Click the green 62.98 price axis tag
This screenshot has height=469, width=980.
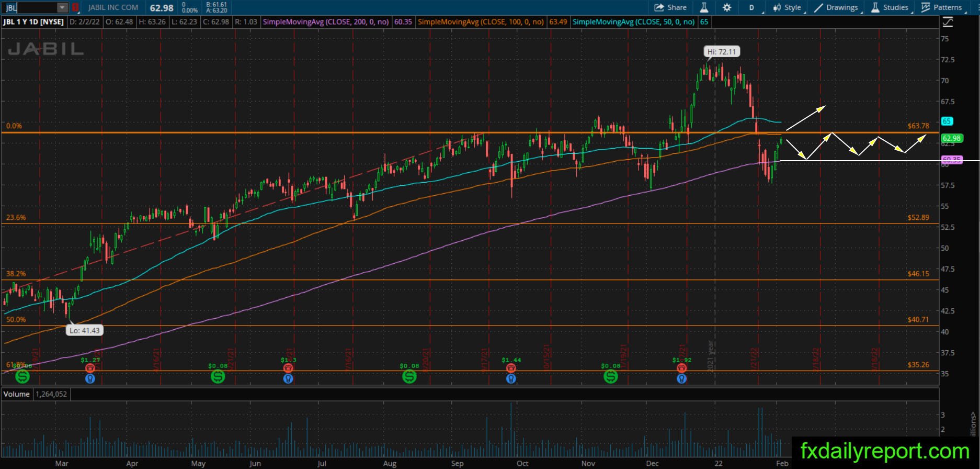click(x=951, y=139)
